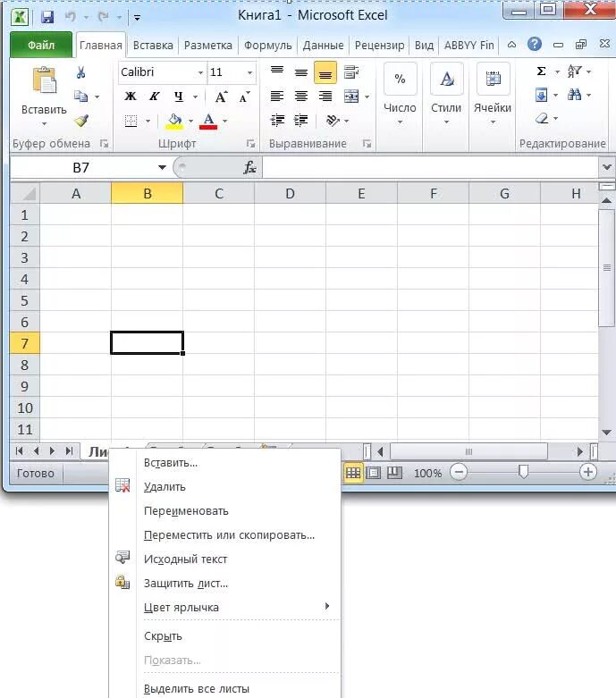Click the insert function fx icon
The image size is (616, 698).
coord(249,167)
